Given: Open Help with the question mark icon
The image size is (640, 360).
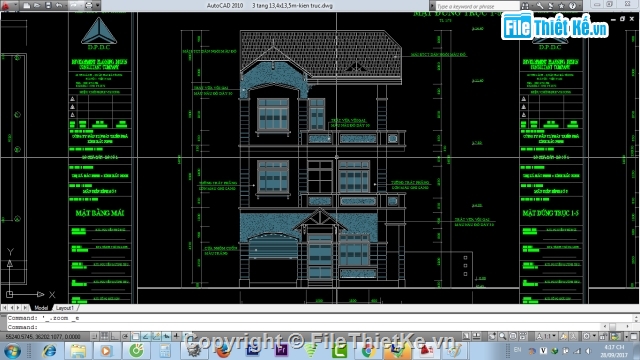Looking at the screenshot, I should tap(572, 6).
